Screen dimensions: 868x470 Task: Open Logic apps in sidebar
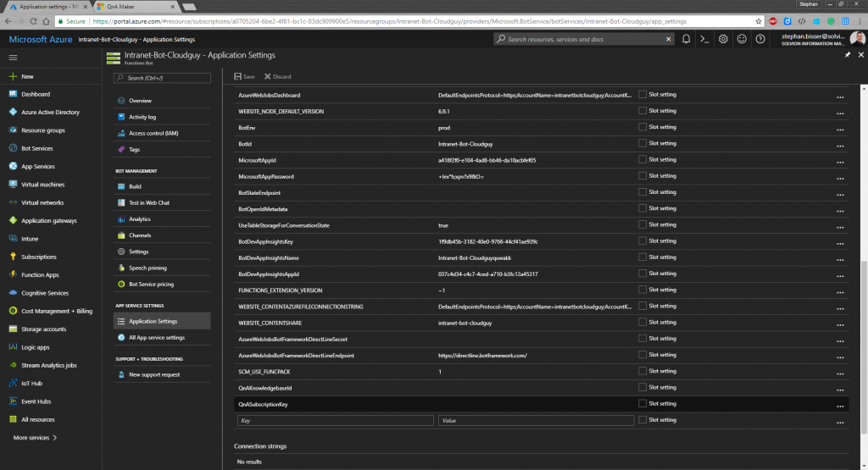pos(35,347)
